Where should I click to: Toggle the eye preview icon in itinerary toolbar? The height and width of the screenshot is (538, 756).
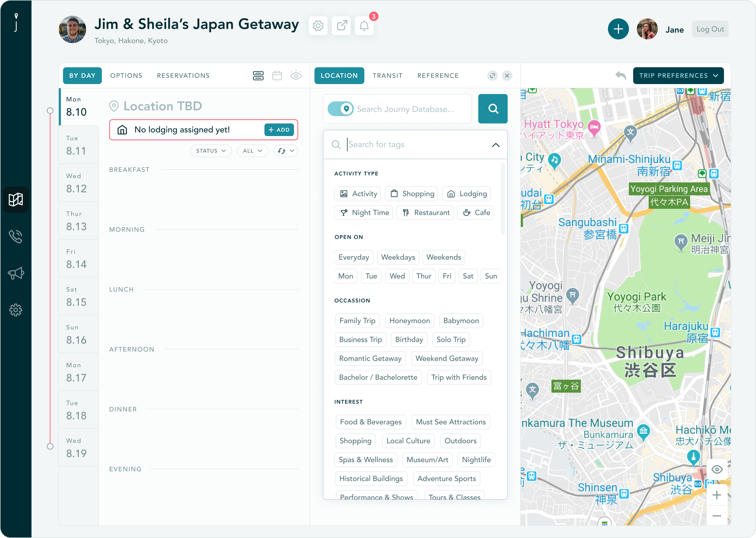coord(296,76)
